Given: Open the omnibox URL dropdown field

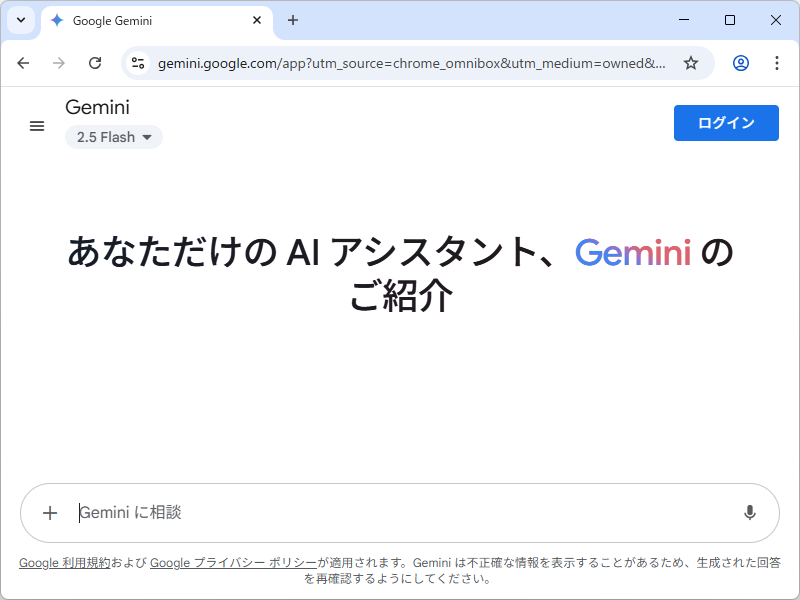Looking at the screenshot, I should tap(400, 62).
